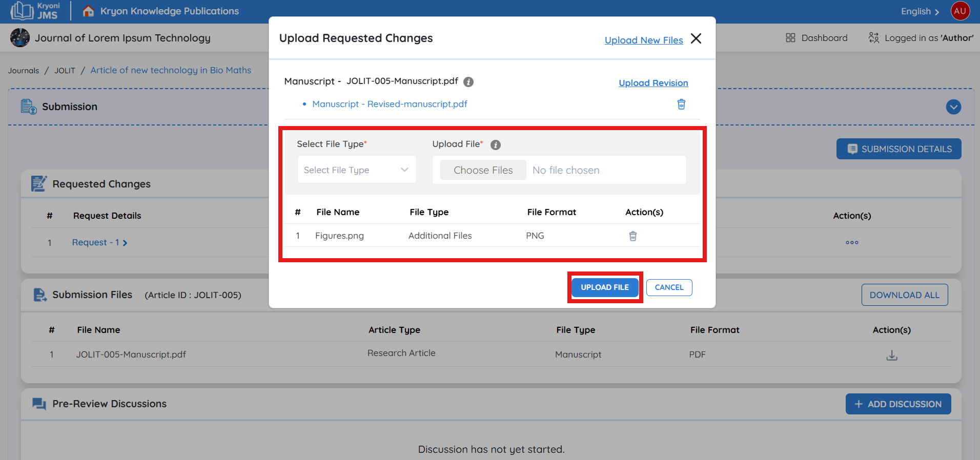Go to Dashboard in the top navigation
The image size is (980, 460).
point(816,38)
